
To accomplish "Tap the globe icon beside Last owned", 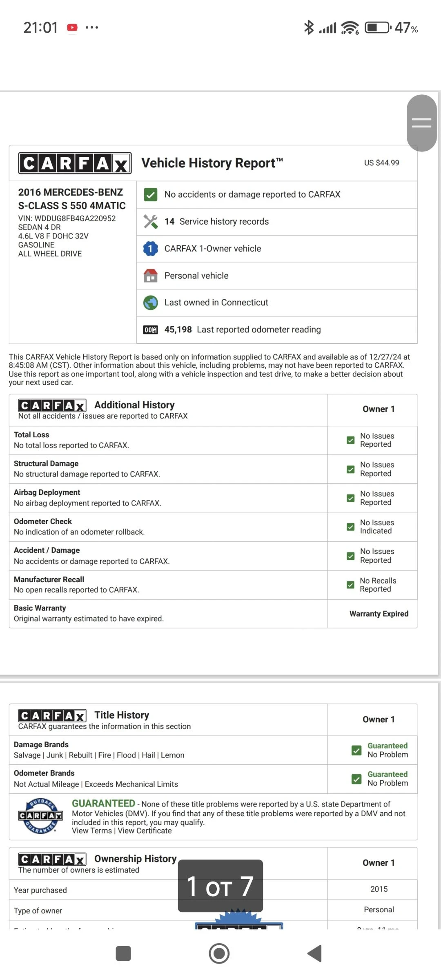I will (x=150, y=303).
